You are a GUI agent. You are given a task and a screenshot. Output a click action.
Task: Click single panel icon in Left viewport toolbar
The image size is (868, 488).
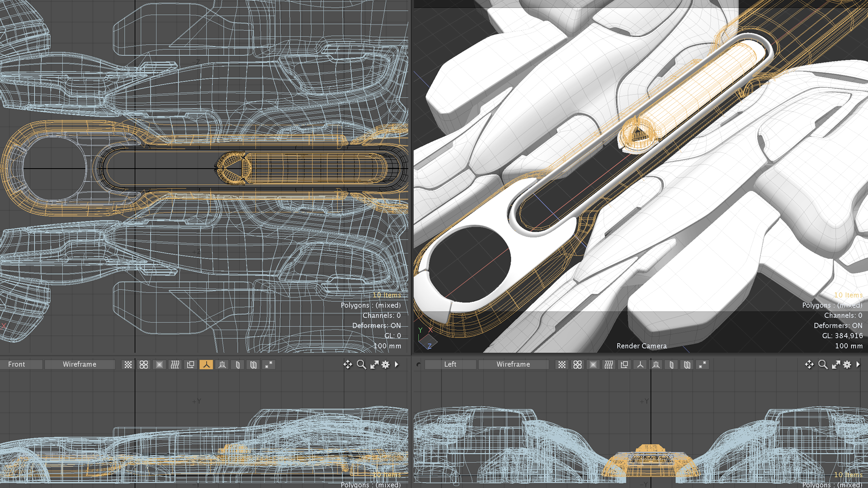(671, 365)
